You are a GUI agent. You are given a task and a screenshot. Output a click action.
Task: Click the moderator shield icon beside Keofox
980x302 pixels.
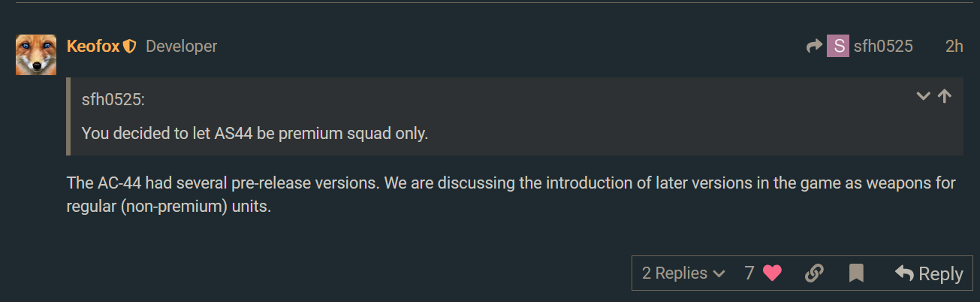click(129, 47)
